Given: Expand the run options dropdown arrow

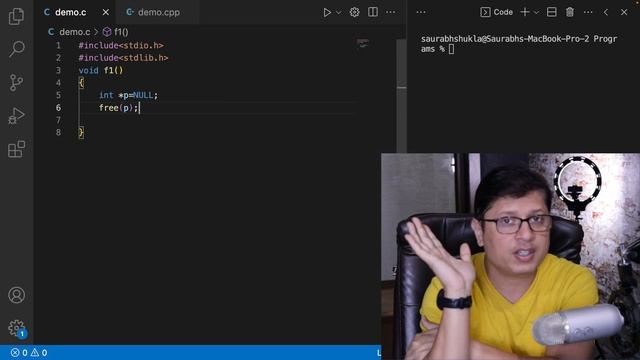Looking at the screenshot, I should 338,13.
